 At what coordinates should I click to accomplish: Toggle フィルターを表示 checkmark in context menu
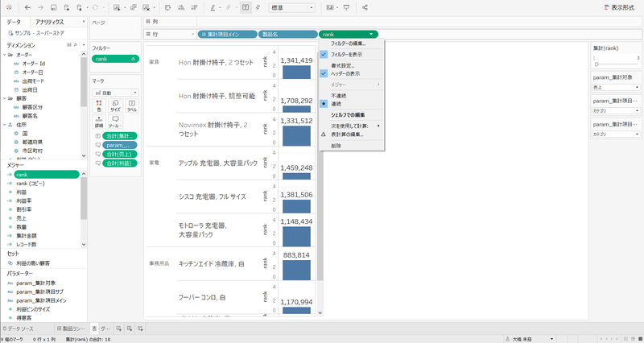[x=324, y=54]
